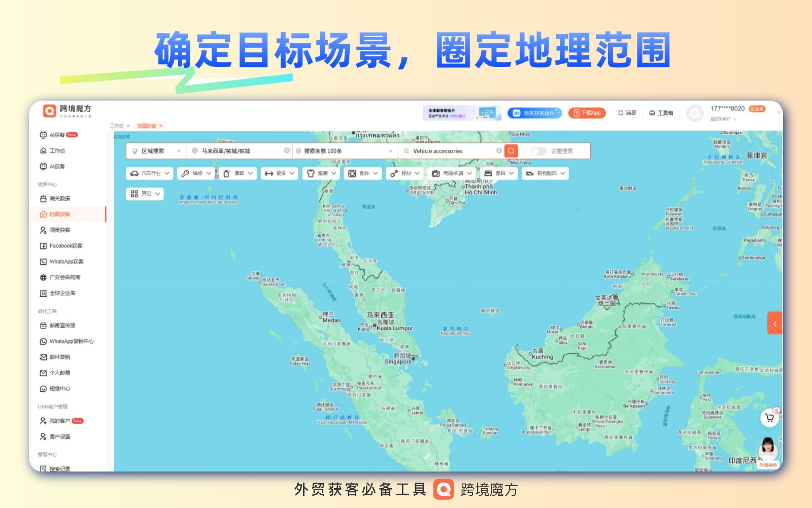Image resolution: width=812 pixels, height=508 pixels.
Task: Click the orange search magnifier button
Action: [x=511, y=151]
